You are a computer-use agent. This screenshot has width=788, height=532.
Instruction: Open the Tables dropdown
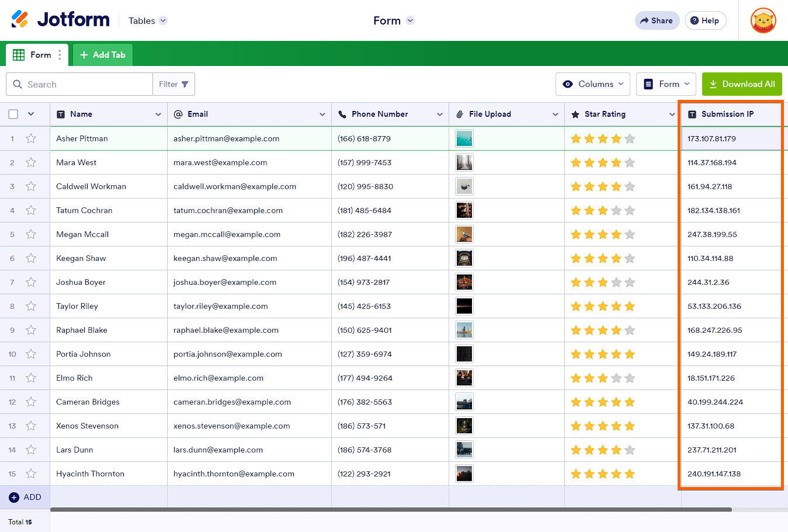tap(147, 20)
